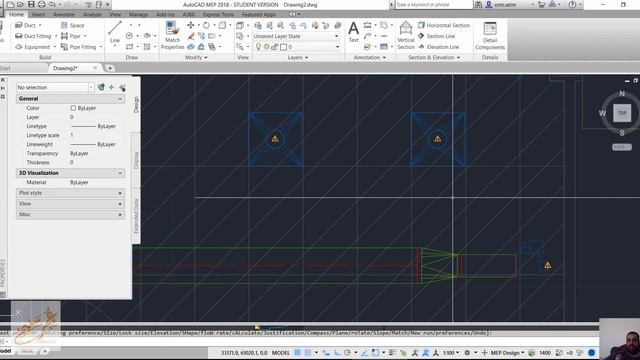Toggle ortho mode in the status bar
Viewport: 640px width, 360px height.
click(x=338, y=353)
